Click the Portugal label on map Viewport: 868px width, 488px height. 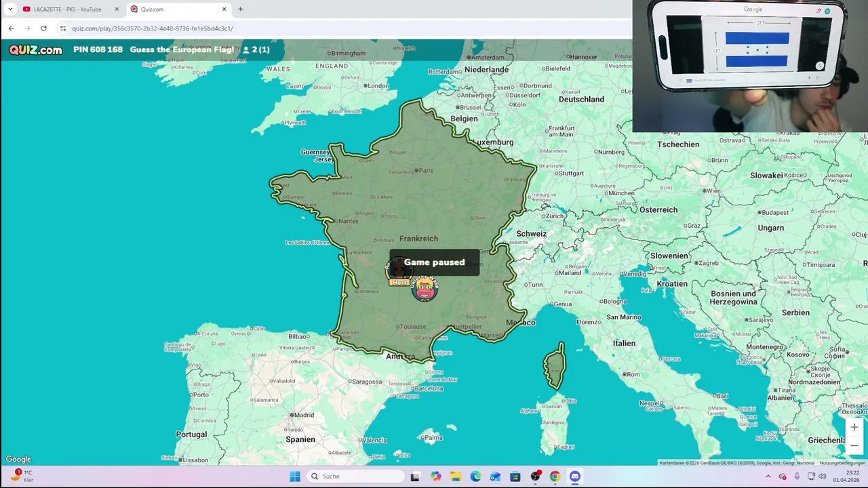pyautogui.click(x=191, y=434)
